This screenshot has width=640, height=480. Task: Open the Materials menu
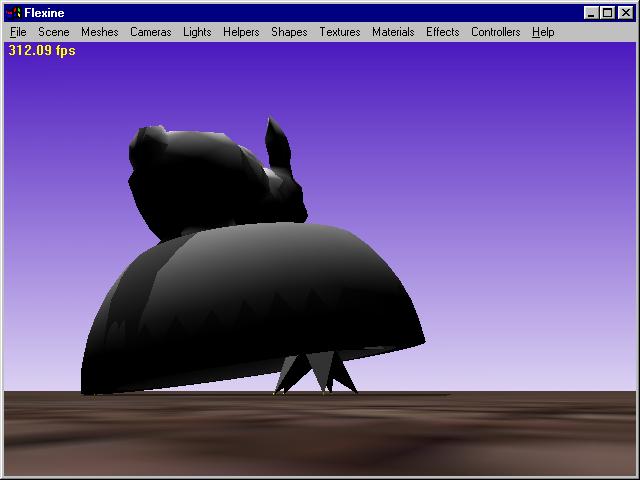[393, 32]
